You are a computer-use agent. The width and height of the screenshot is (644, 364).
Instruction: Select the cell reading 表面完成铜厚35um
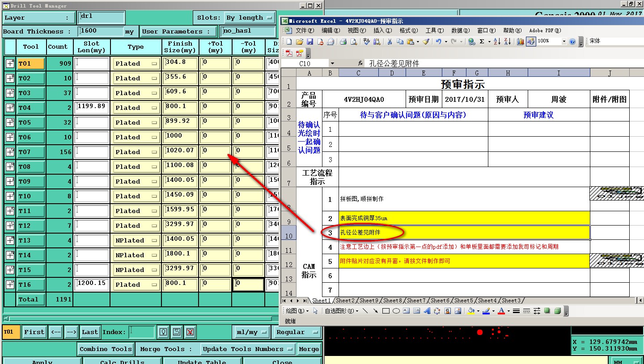(464, 218)
